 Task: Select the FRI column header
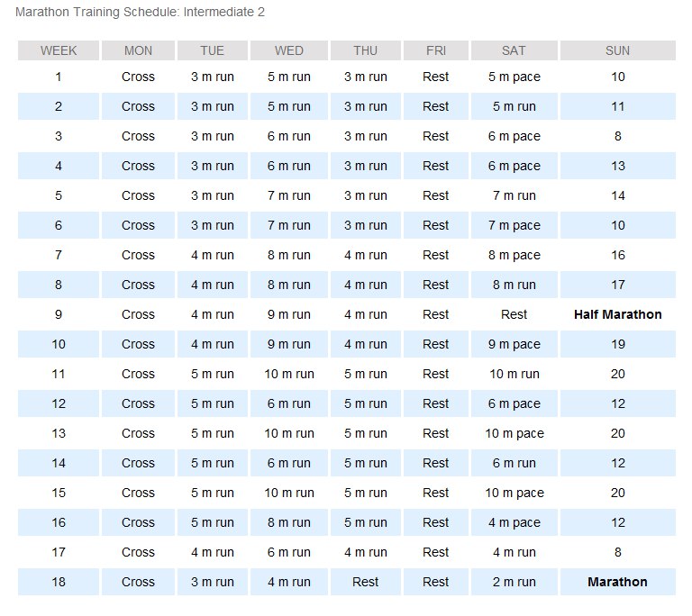coord(435,50)
